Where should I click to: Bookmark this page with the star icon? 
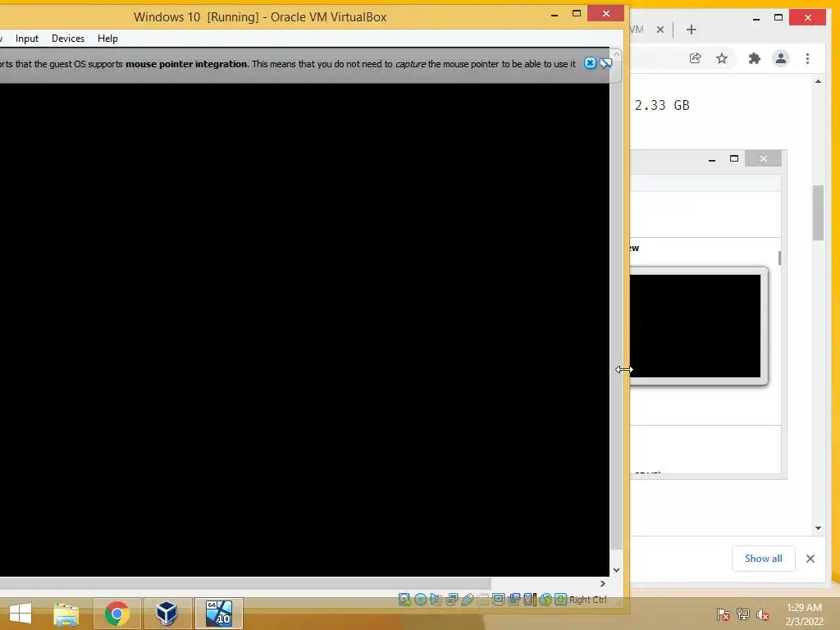pyautogui.click(x=722, y=58)
